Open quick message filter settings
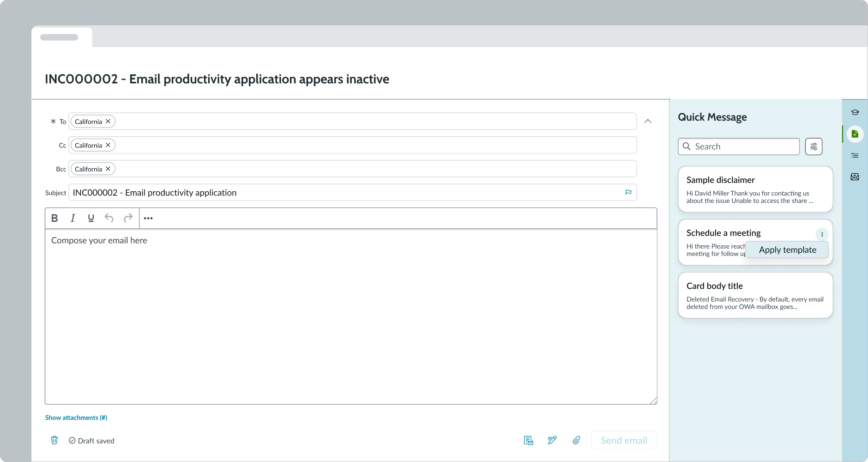 pos(814,146)
